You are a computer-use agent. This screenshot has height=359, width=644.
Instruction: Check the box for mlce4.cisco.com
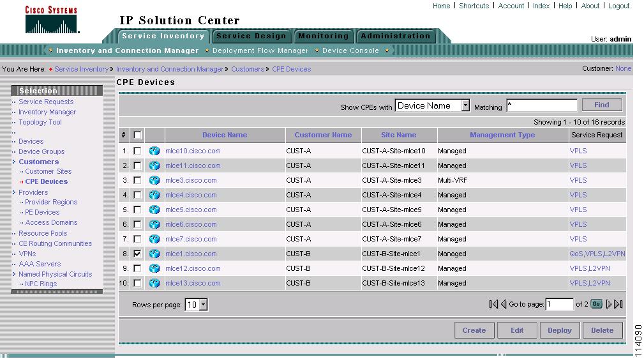click(138, 195)
